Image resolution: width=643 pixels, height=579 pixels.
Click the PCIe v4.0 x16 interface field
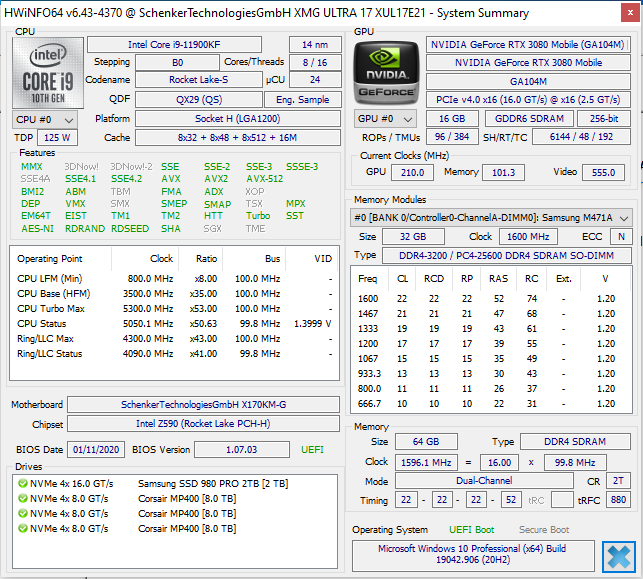[528, 100]
